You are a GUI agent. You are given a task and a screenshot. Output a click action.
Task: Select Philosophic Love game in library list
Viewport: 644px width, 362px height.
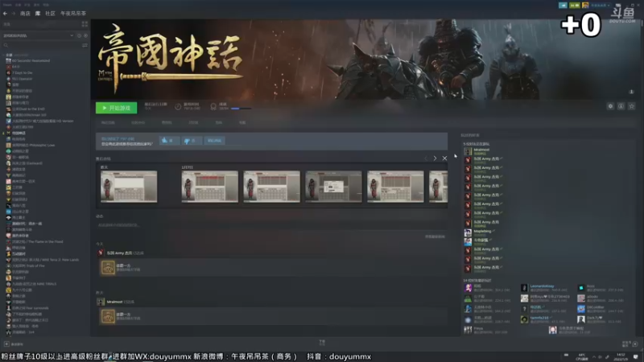31,146
